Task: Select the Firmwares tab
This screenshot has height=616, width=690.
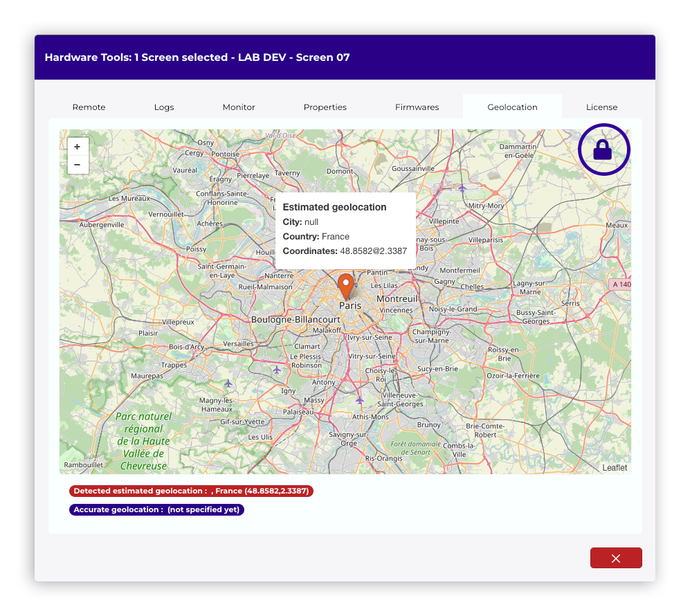Action: 417,107
